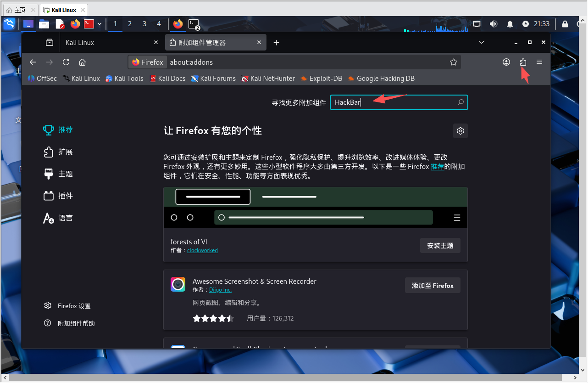Open the Kali dragon applications menu
Screen dimensions: 588x383
[9, 24]
